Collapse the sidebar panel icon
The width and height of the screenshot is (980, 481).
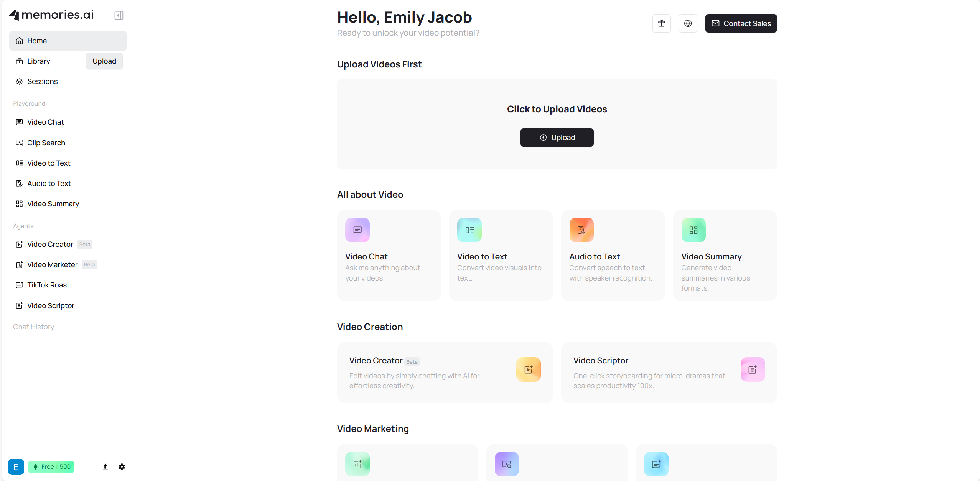pos(119,15)
